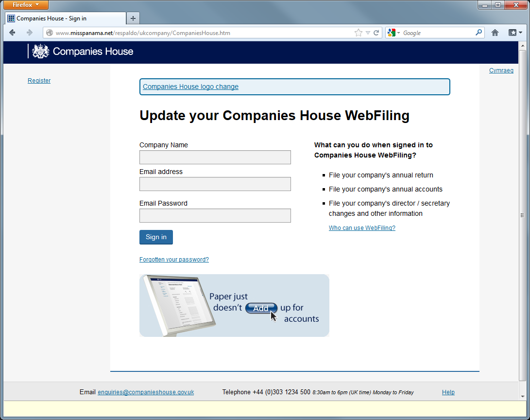Click the Sign in button

156,237
